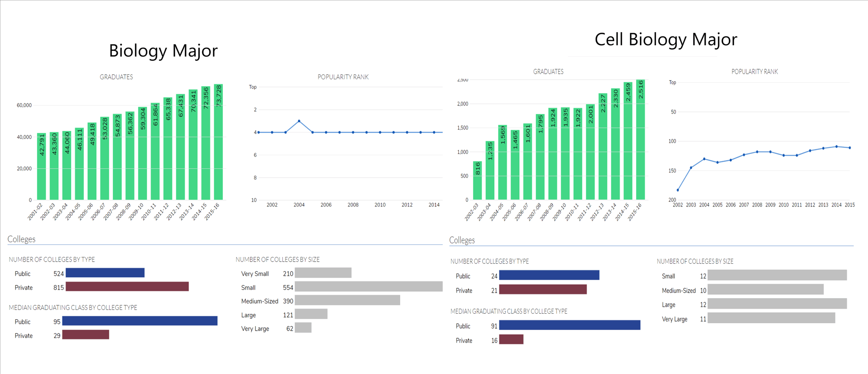Click the Very Small 210 colleges gray bar
The height and width of the screenshot is (374, 868).
tap(323, 273)
